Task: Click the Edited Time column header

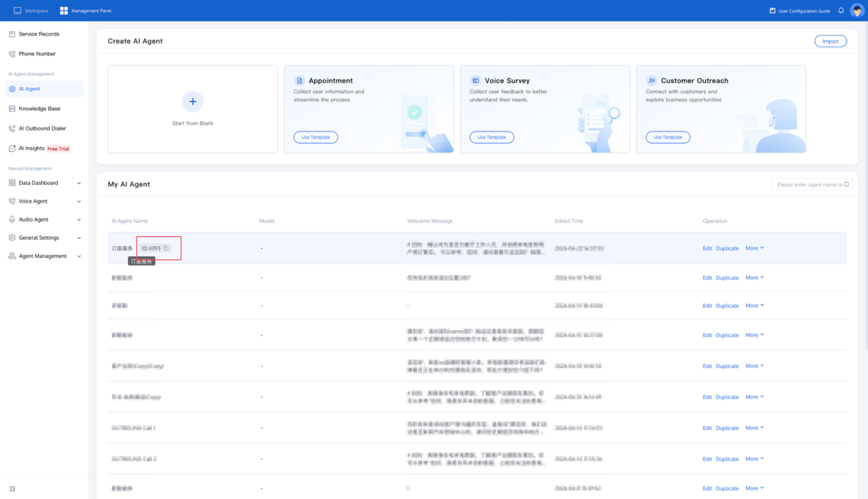Action: pyautogui.click(x=569, y=221)
